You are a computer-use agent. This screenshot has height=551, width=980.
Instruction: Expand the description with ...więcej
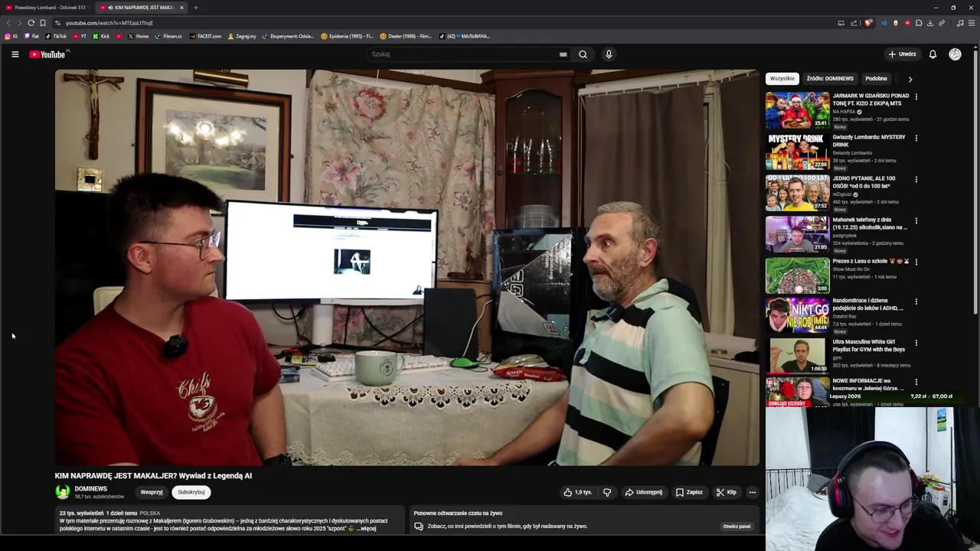click(366, 528)
